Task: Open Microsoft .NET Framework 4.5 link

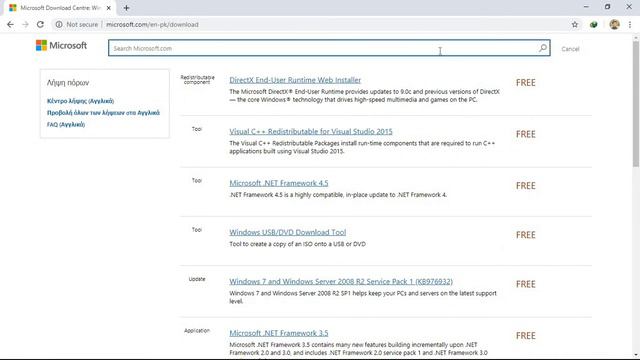Action: [x=278, y=183]
